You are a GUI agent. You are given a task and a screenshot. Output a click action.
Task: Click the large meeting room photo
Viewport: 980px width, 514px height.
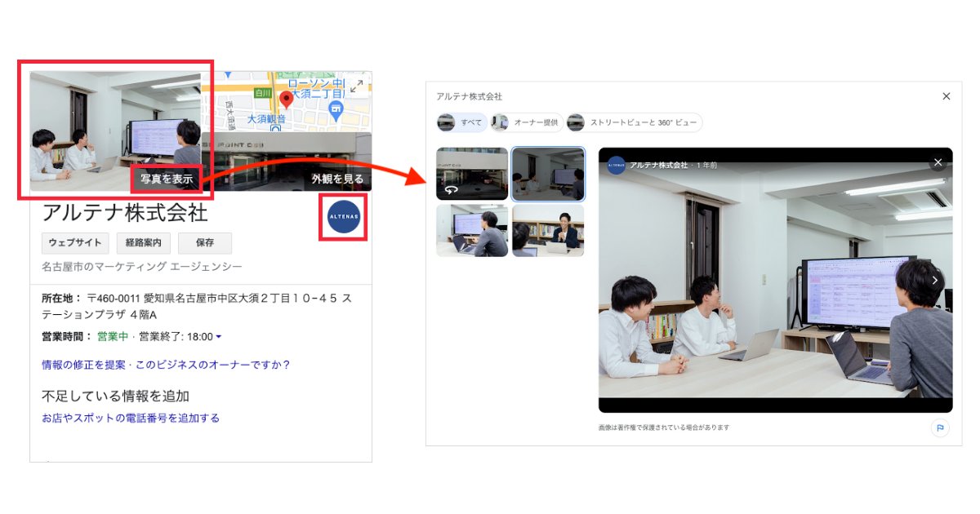coord(775,280)
